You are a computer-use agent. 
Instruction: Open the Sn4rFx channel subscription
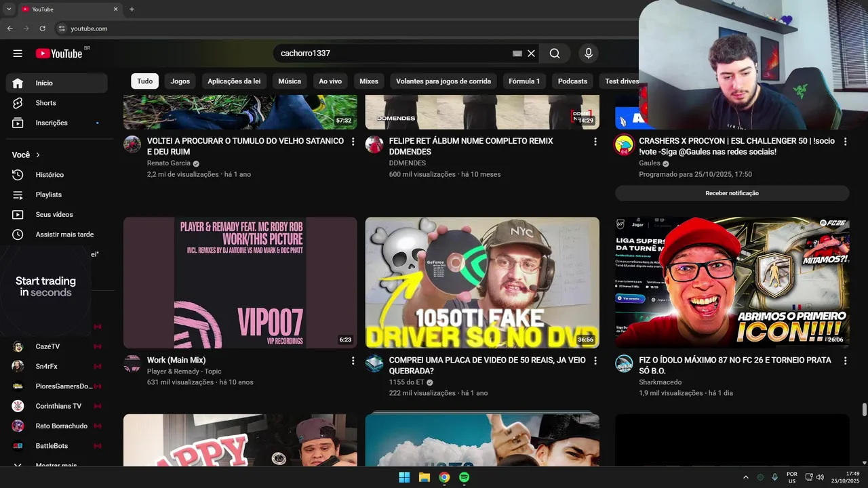click(57, 366)
